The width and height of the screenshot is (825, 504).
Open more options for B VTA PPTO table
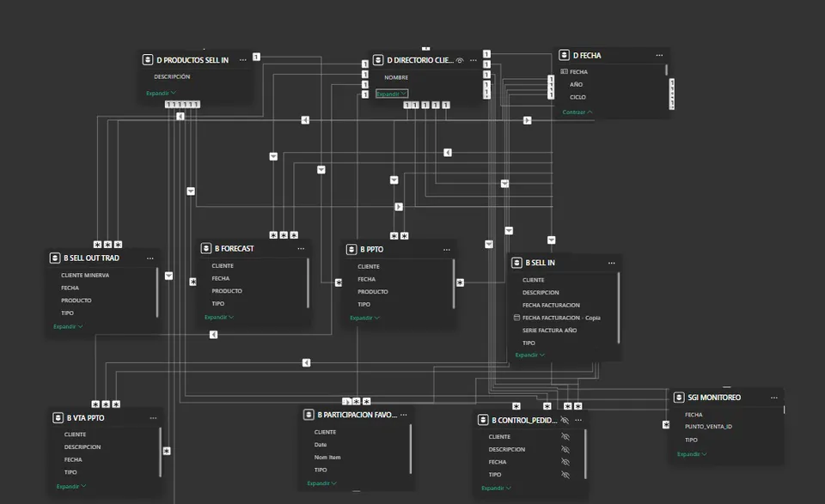153,418
